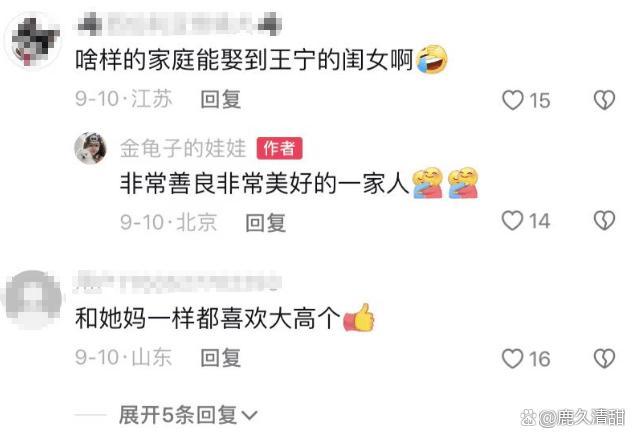638x441 pixels.
Task: Click the red 作者 badge
Action: [279, 148]
